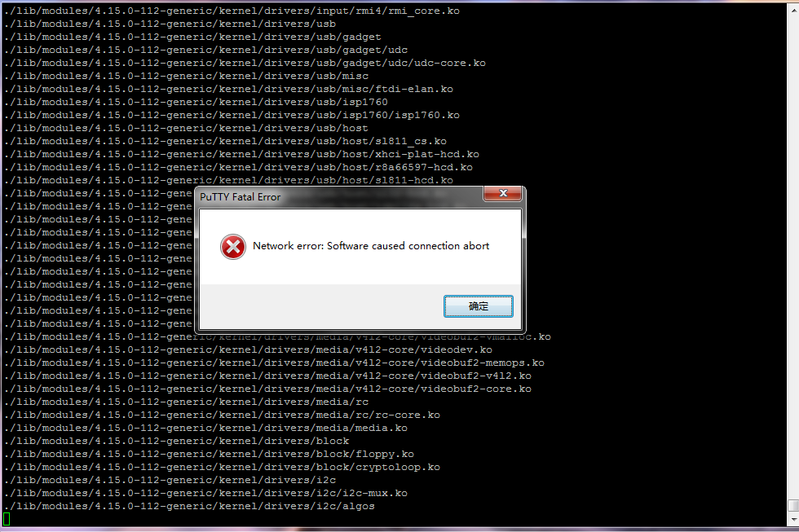
Task: Click the rmi_core.ko path line
Action: [x=232, y=11]
